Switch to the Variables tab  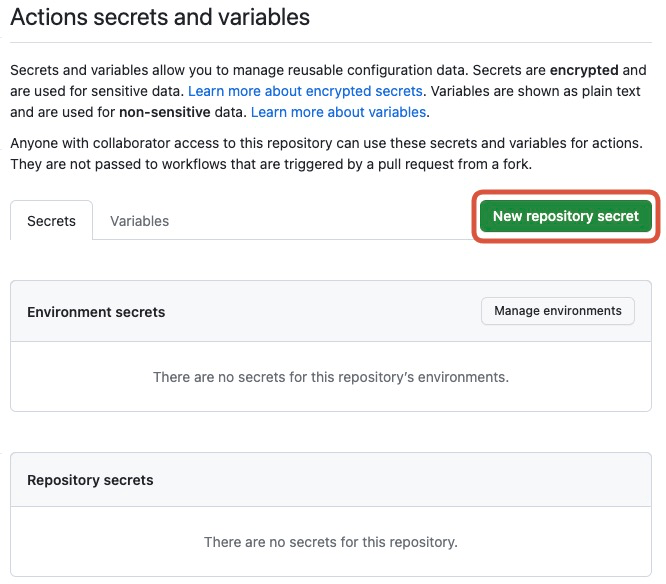pos(139,221)
